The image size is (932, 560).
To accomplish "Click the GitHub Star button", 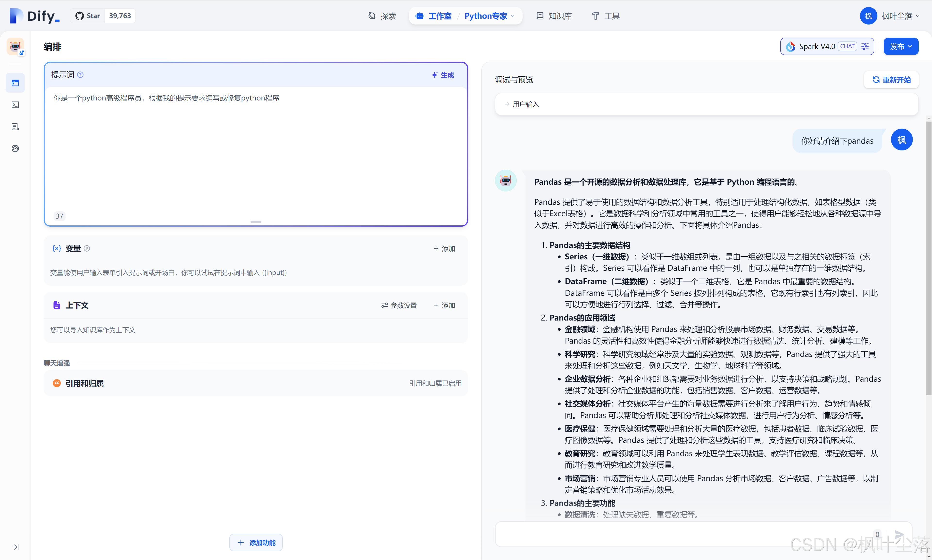I will coord(88,16).
